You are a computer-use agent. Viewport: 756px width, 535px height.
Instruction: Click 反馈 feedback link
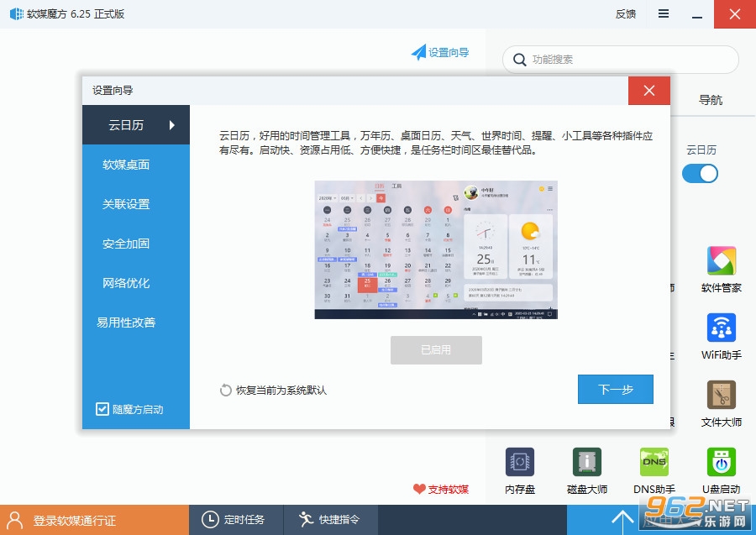(625, 14)
